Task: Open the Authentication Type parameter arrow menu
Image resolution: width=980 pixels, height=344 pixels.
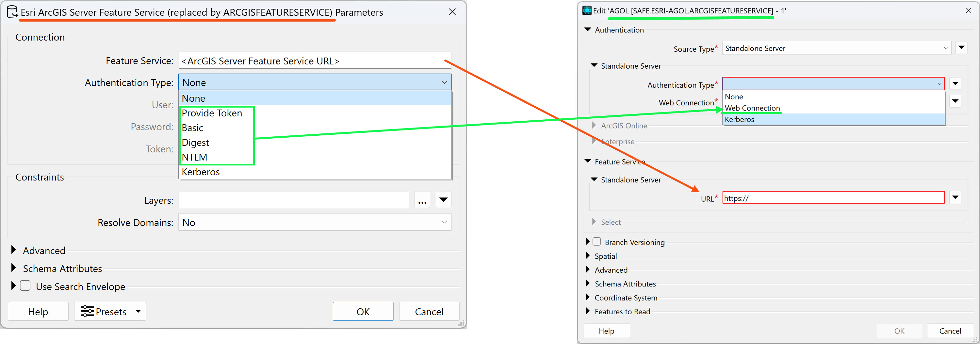Action: pos(955,83)
